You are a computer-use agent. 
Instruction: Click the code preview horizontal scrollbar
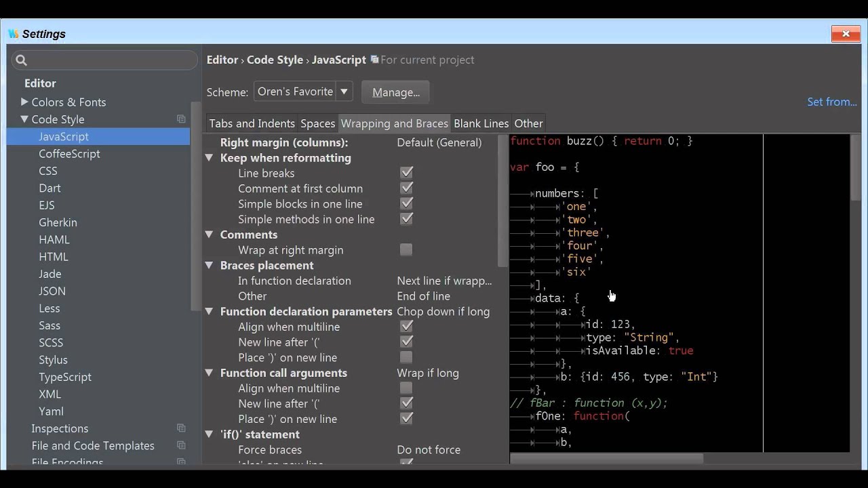tap(606, 458)
